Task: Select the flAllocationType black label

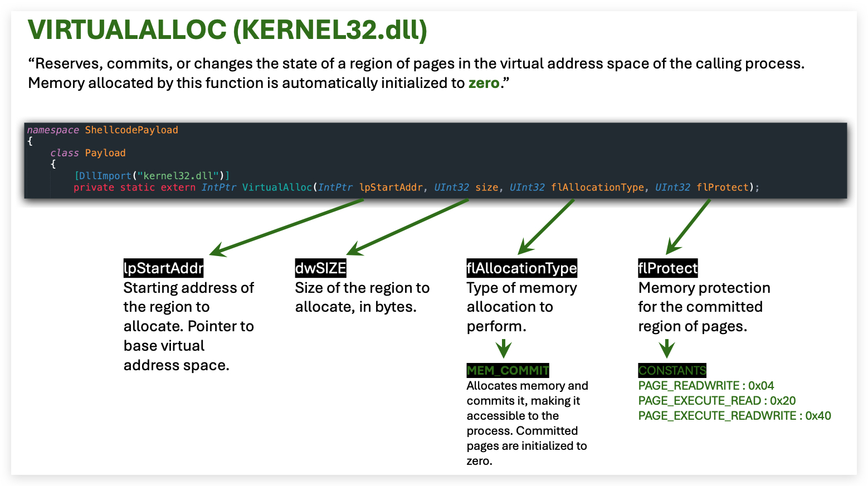Action: tap(521, 268)
